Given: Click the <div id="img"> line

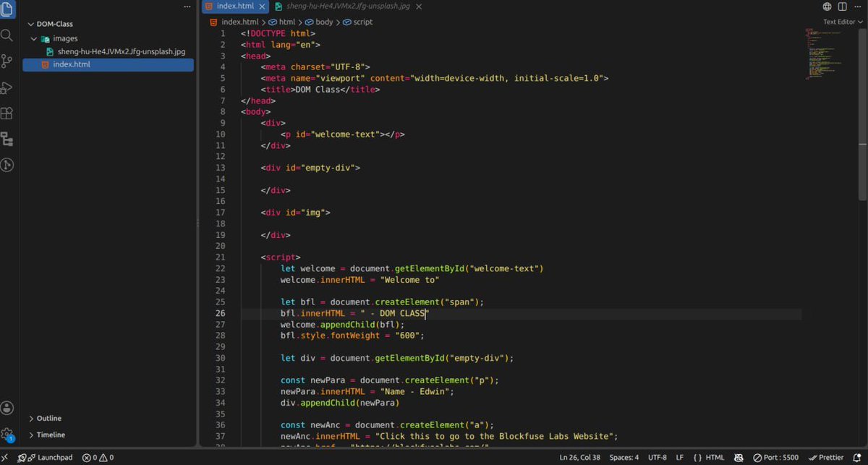Looking at the screenshot, I should pos(296,213).
